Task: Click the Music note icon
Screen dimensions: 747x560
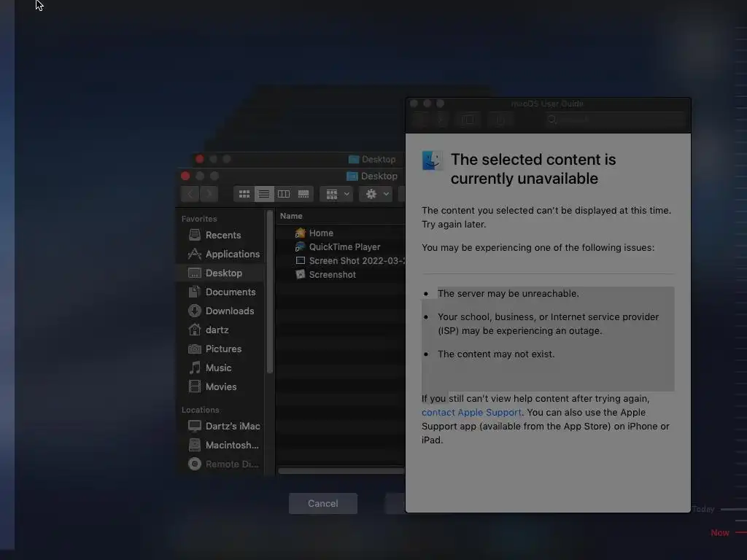Action: [194, 367]
